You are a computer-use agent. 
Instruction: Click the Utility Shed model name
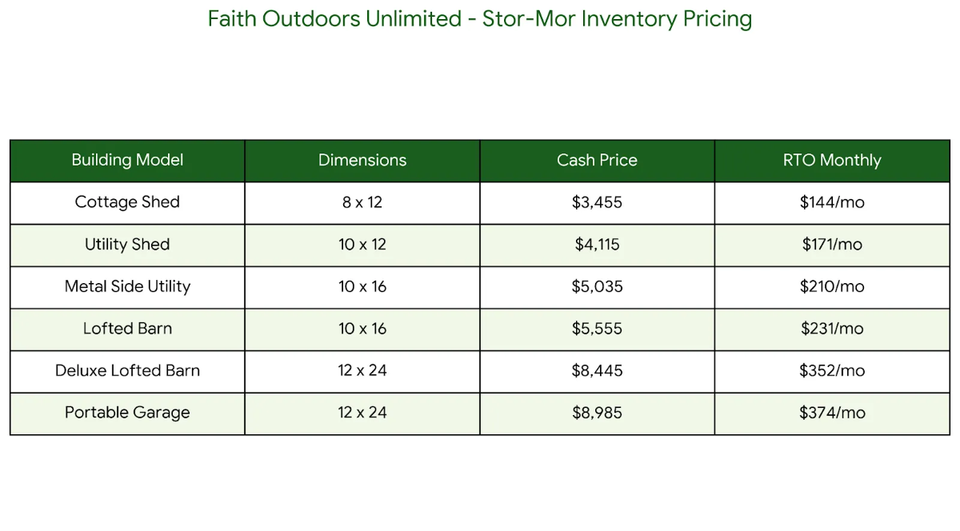127,244
